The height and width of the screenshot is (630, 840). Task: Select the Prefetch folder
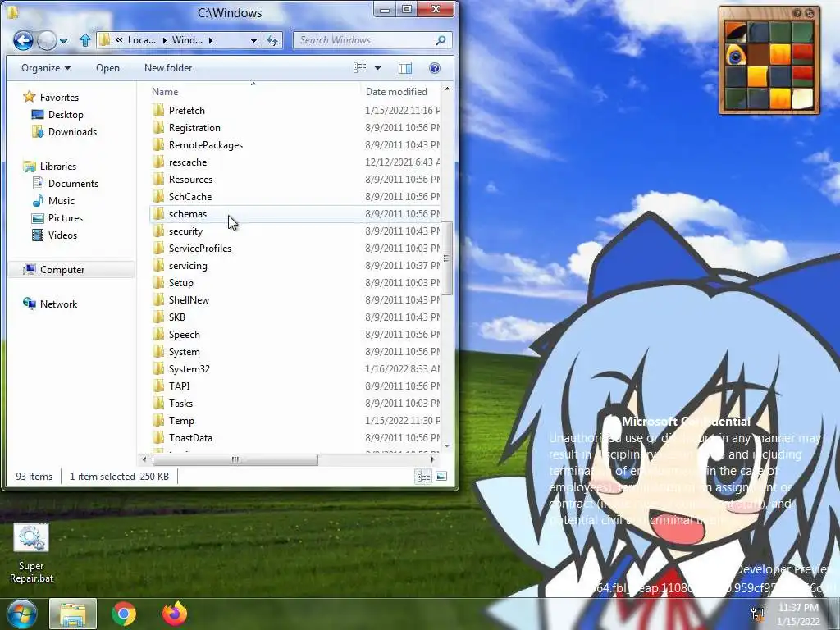pyautogui.click(x=294, y=111)
